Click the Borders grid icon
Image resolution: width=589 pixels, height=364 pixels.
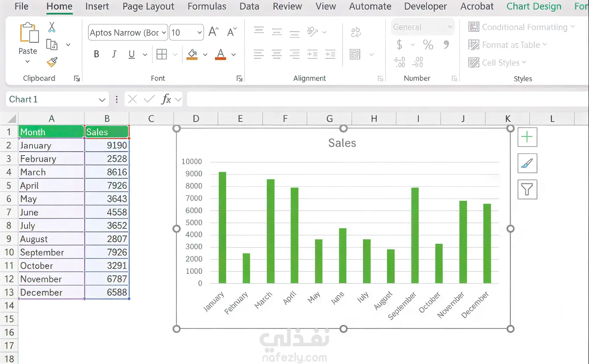(x=162, y=54)
